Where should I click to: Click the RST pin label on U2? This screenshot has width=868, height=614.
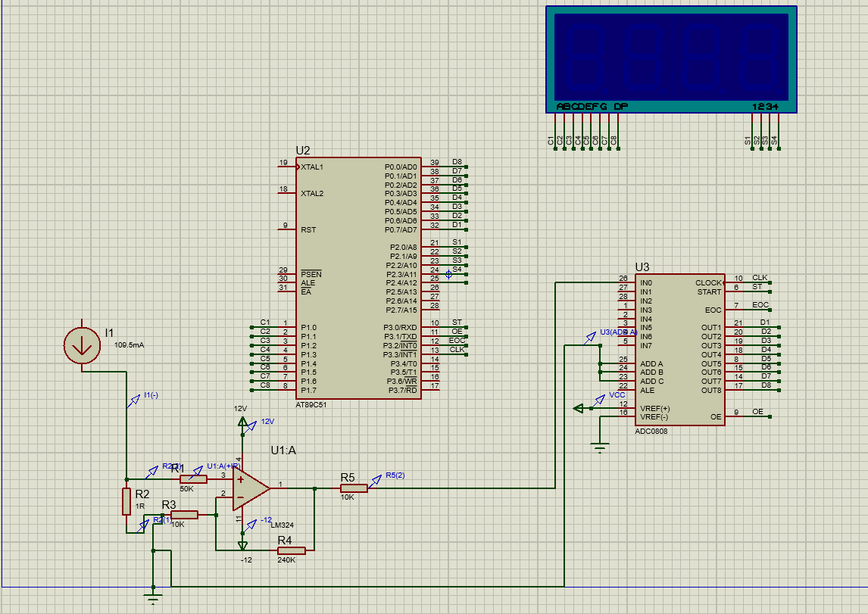(308, 230)
